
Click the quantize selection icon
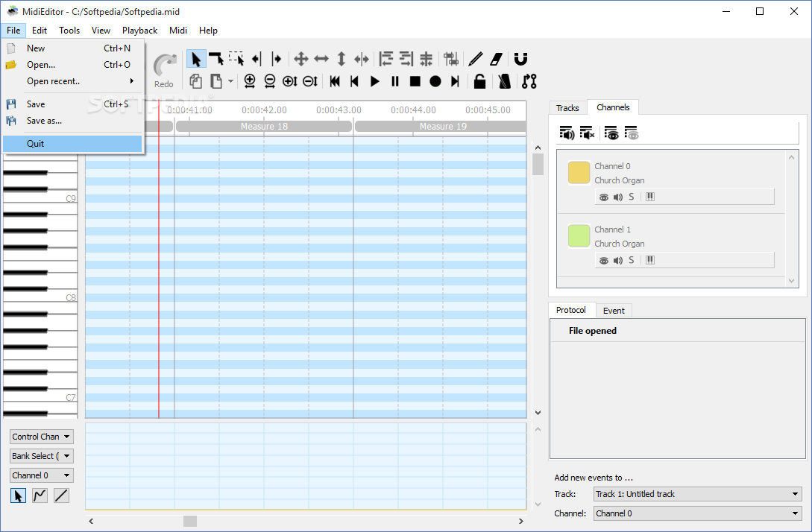[x=450, y=59]
